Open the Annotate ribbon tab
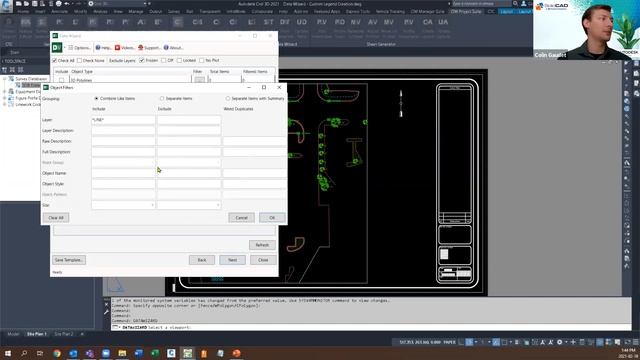The width and height of the screenshot is (640, 360). point(60,12)
